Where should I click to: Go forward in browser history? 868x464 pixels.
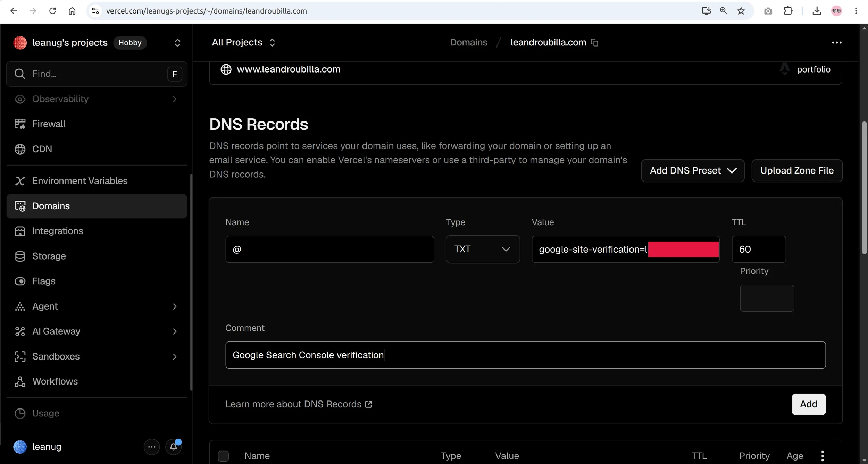click(33, 11)
